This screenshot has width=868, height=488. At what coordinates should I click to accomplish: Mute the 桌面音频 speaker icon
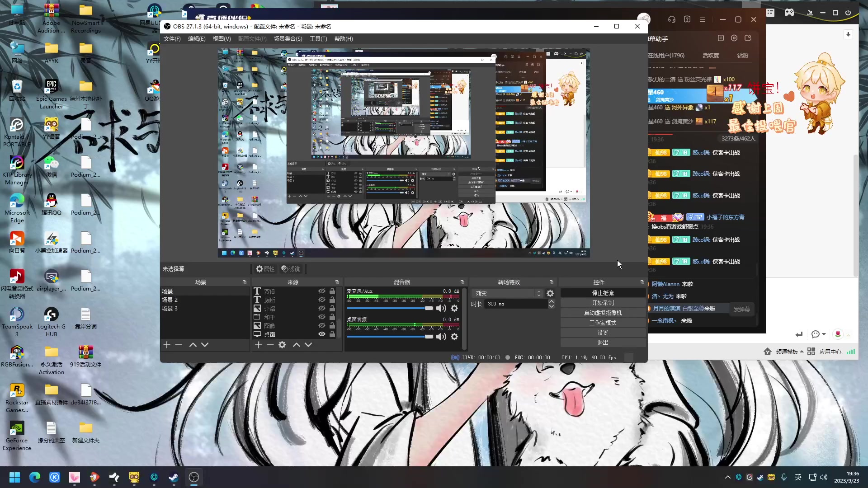(441, 337)
